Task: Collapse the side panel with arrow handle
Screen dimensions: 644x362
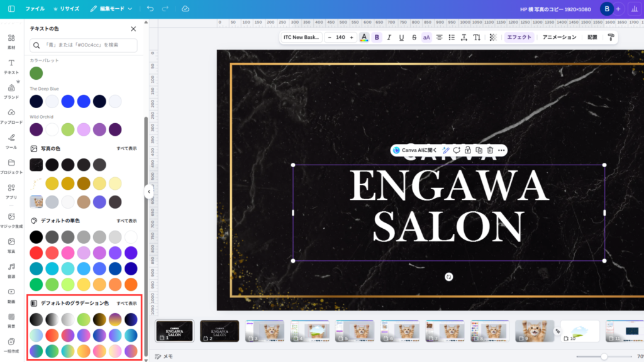Action: (x=149, y=192)
